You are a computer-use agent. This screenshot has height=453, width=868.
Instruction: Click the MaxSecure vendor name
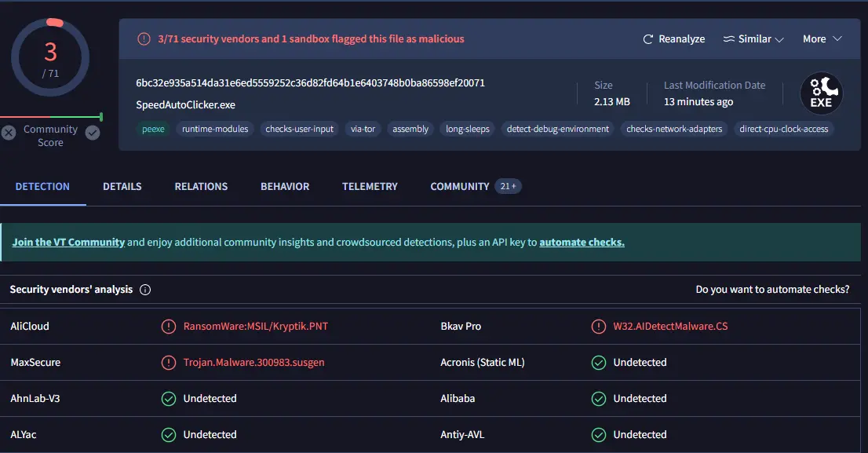click(35, 363)
